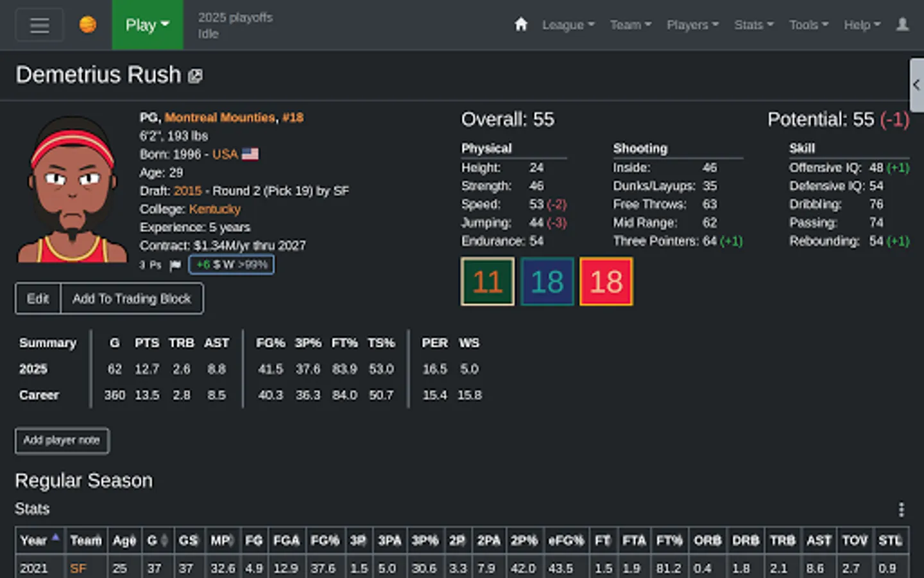Click the +6 $ W >99% badge

(232, 265)
